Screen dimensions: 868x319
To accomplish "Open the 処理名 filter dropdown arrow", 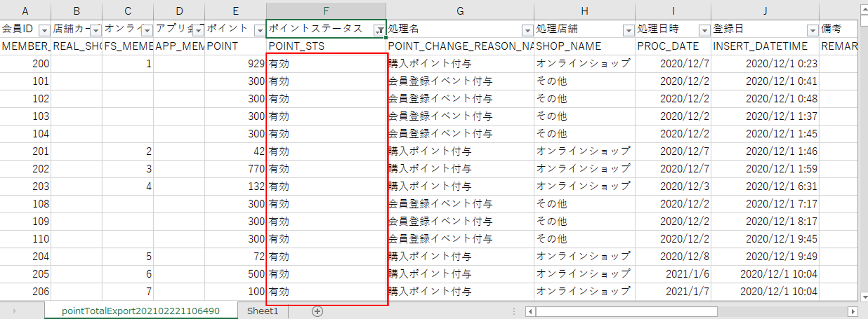I will click(x=527, y=31).
